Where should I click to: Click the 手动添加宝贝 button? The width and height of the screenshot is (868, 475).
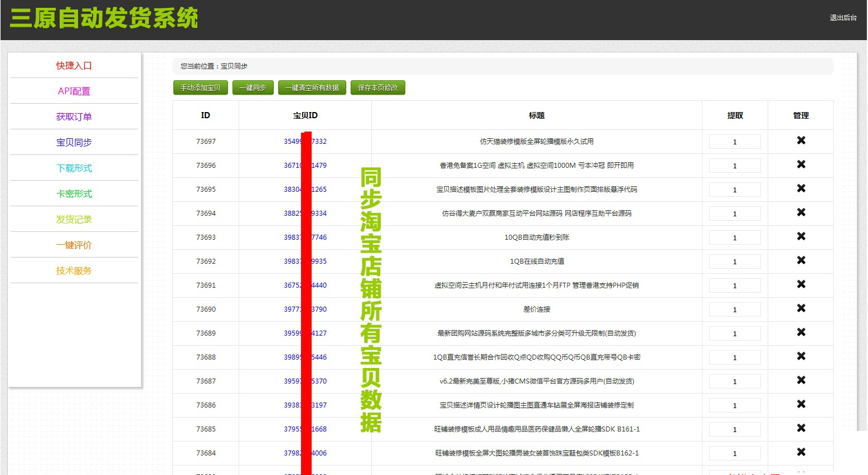pos(200,88)
